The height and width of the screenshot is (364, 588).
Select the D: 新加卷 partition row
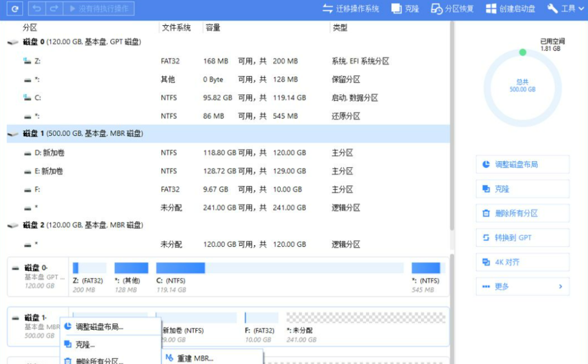pos(49,153)
